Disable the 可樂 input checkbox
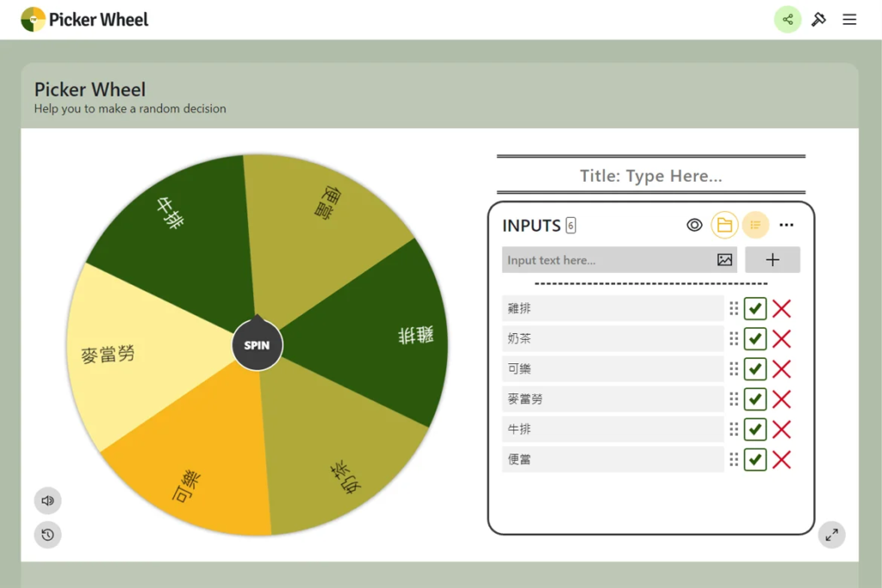882x588 pixels. pyautogui.click(x=755, y=368)
